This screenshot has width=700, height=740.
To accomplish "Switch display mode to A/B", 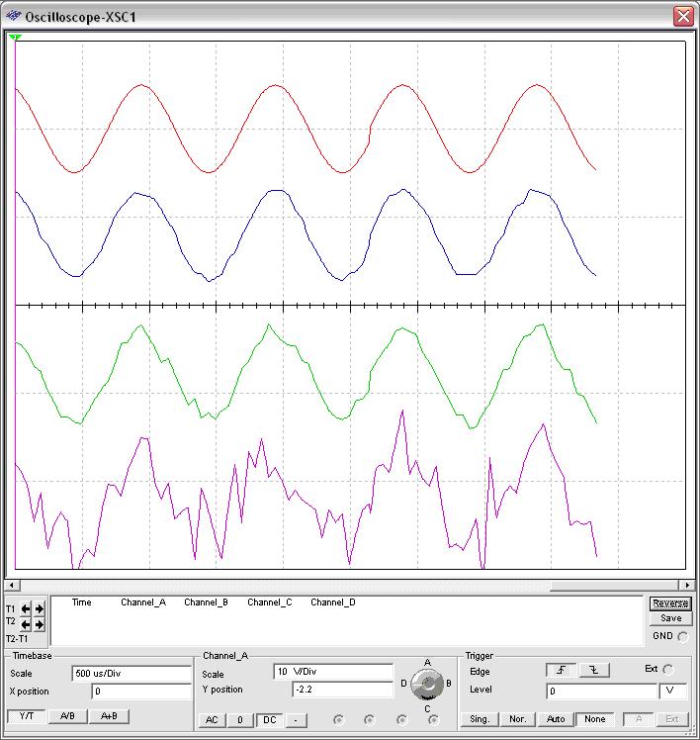I will [x=67, y=716].
